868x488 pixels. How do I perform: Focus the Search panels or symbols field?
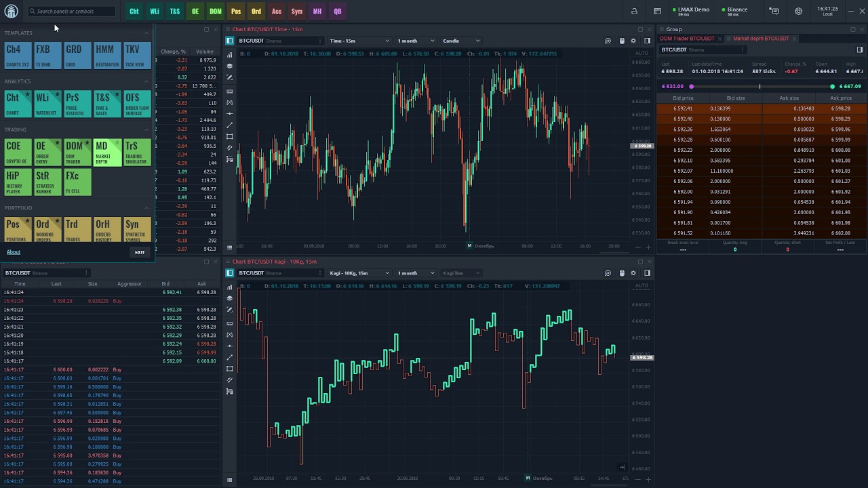pyautogui.click(x=72, y=11)
